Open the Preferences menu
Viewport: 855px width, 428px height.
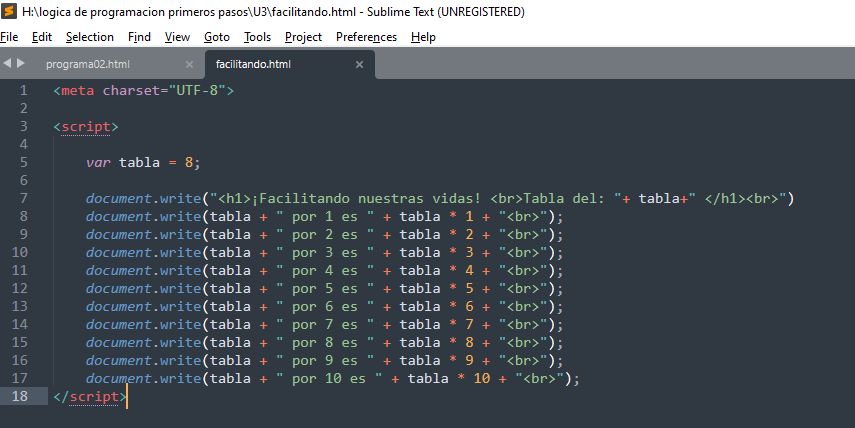pyautogui.click(x=366, y=37)
